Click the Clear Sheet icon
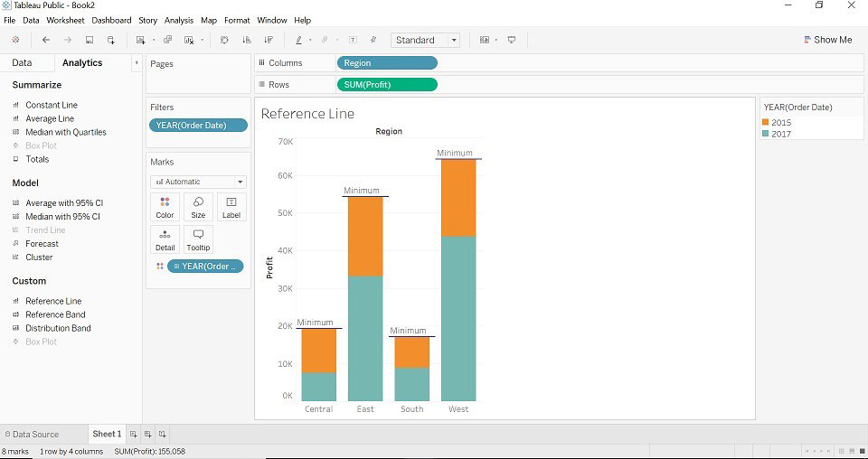The height and width of the screenshot is (459, 868). (189, 40)
